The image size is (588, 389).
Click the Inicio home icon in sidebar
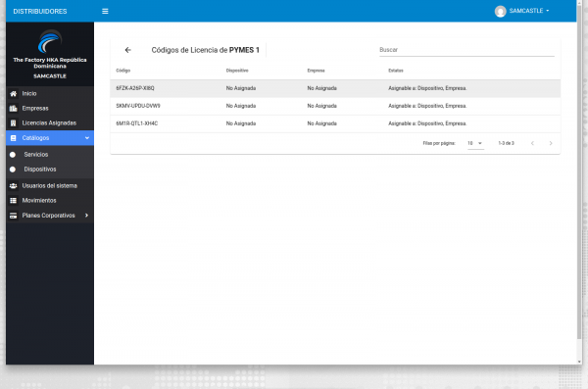pos(13,94)
